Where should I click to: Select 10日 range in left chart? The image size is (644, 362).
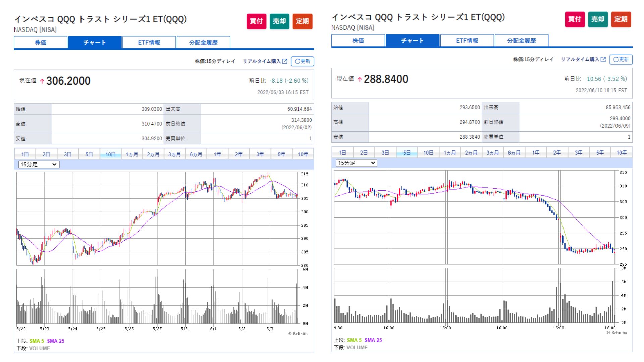point(110,154)
